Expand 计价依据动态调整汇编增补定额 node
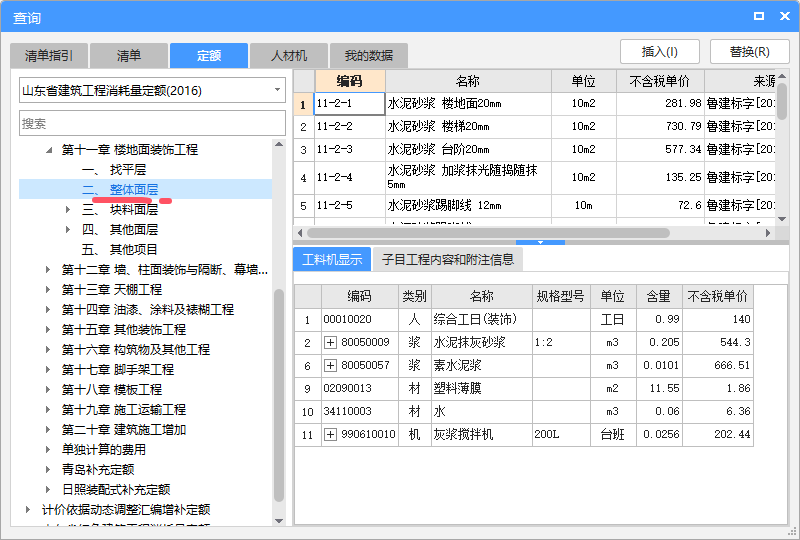800x540 pixels. pos(28,509)
